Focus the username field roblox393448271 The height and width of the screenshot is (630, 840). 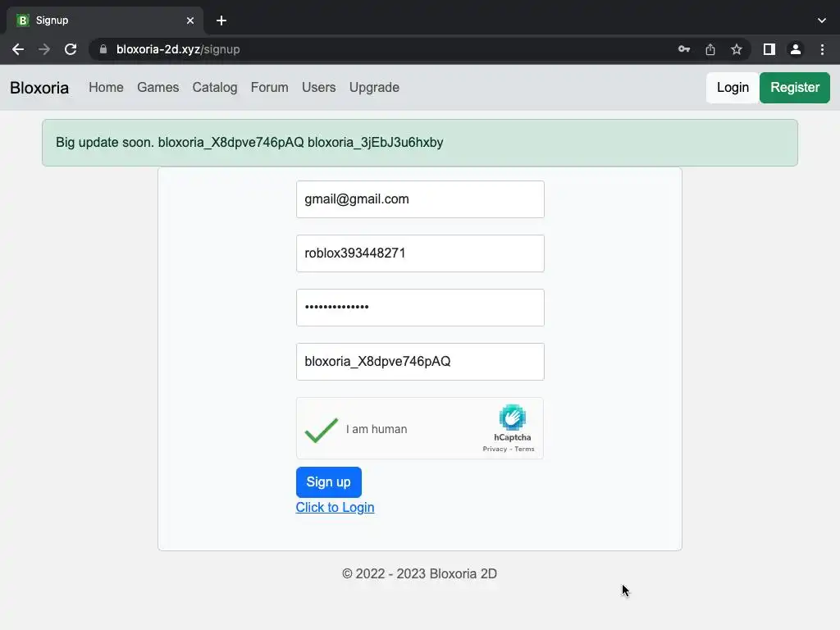click(x=420, y=253)
